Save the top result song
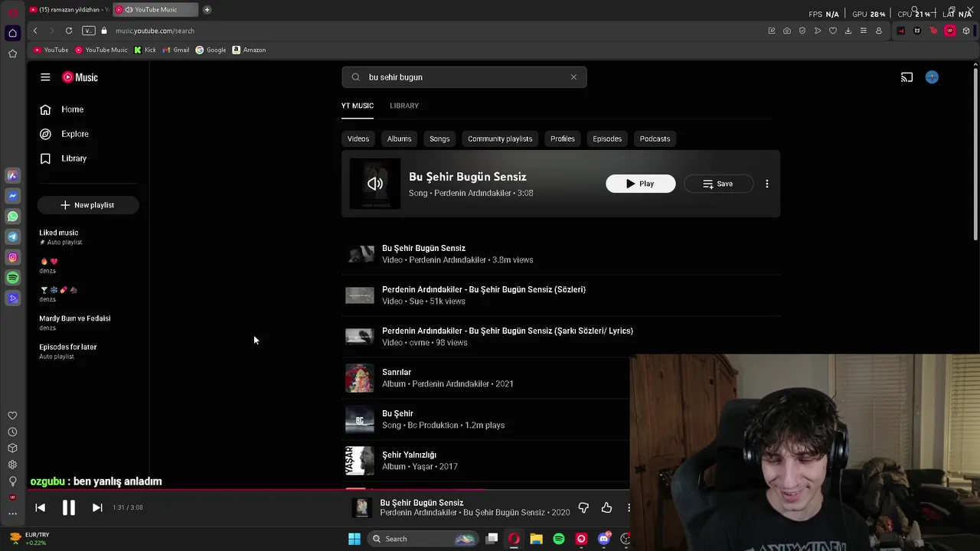 click(x=717, y=184)
